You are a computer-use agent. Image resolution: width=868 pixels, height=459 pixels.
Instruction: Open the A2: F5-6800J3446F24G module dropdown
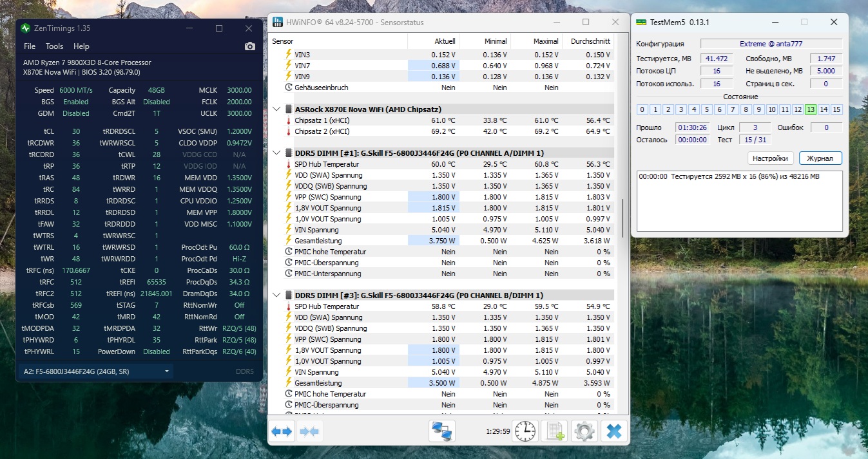coord(95,371)
